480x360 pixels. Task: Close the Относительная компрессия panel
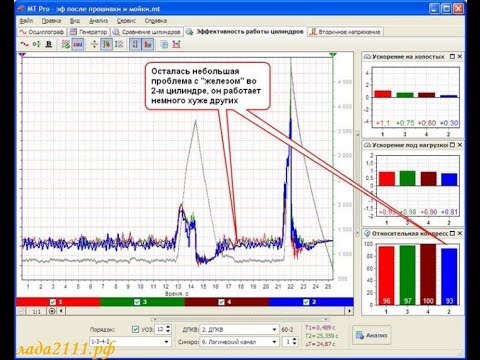click(460, 233)
